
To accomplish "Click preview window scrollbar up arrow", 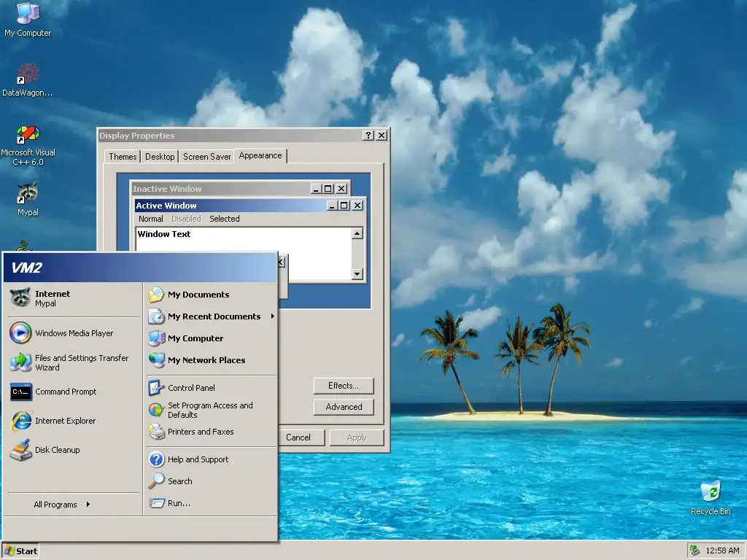I will 357,233.
